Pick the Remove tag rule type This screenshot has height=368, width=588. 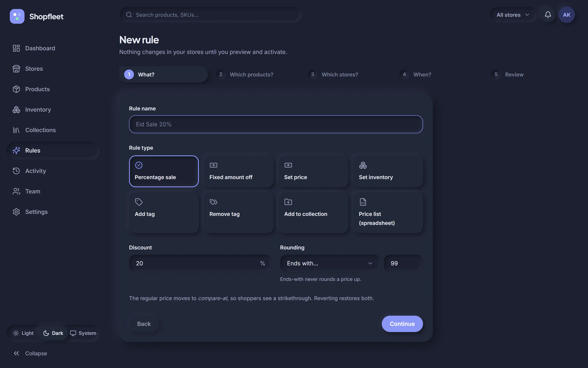pyautogui.click(x=239, y=213)
